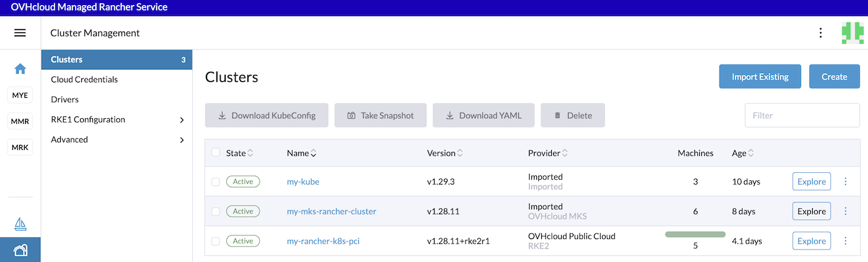Select Clusters in the sidebar
The height and width of the screenshot is (262, 868).
tap(117, 60)
